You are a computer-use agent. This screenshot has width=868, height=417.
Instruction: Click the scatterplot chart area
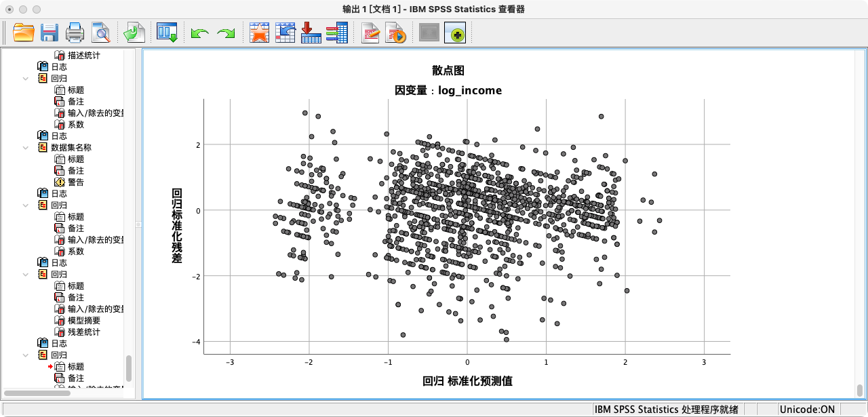coord(467,226)
